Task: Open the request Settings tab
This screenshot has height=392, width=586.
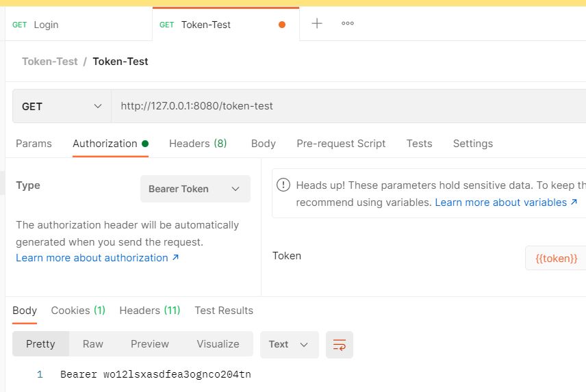Action: pyautogui.click(x=473, y=144)
